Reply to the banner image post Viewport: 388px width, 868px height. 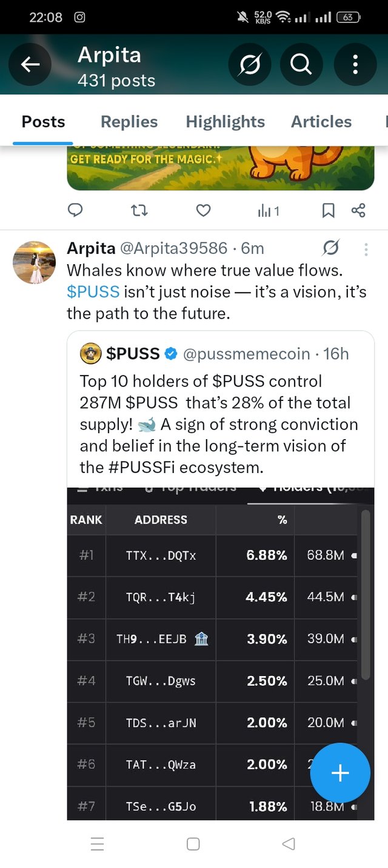coord(75,210)
